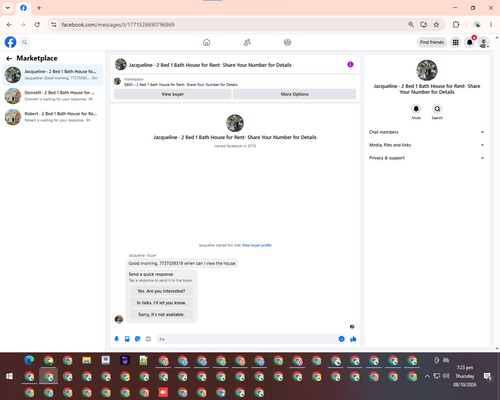
Task: Open the taskbar clock and date
Action: [x=465, y=376]
